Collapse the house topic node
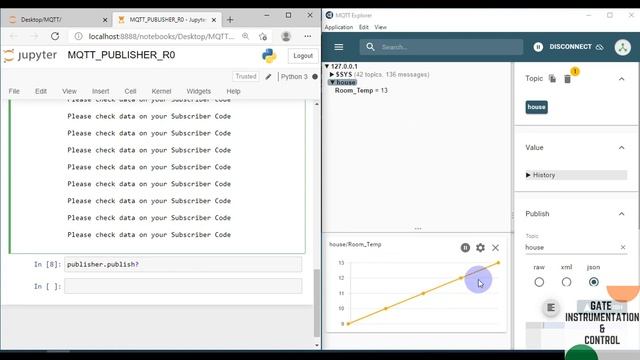The width and height of the screenshot is (640, 360). point(332,82)
